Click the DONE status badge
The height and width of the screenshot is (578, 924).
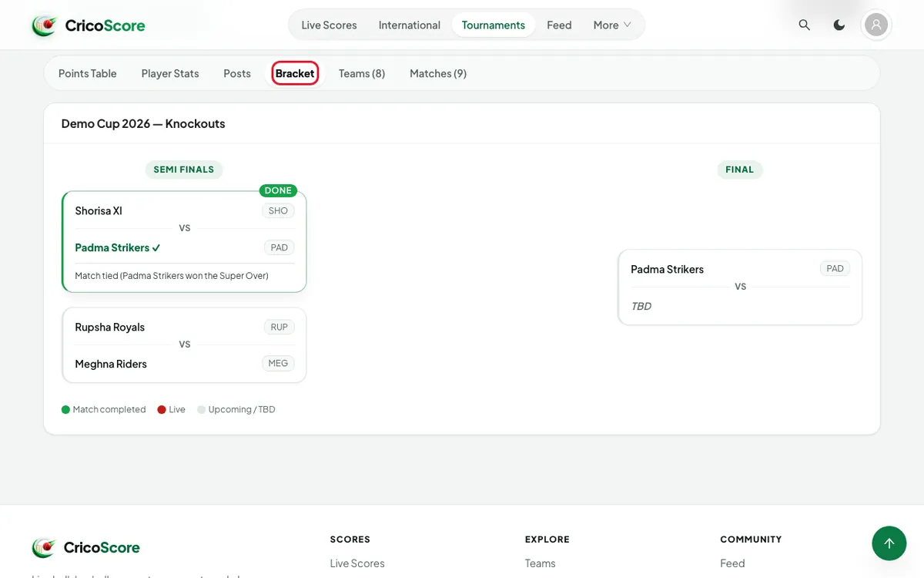click(278, 190)
